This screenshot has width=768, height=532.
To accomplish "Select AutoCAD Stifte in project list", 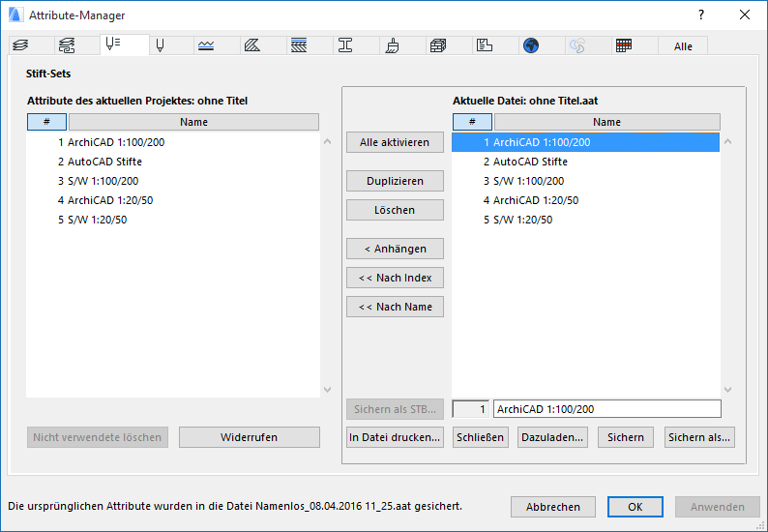I will 173,162.
